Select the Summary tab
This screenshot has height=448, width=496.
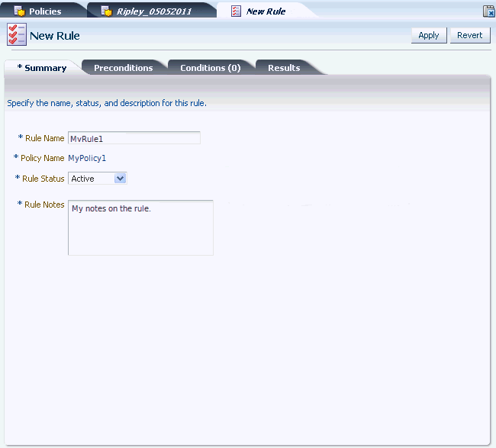(x=43, y=68)
